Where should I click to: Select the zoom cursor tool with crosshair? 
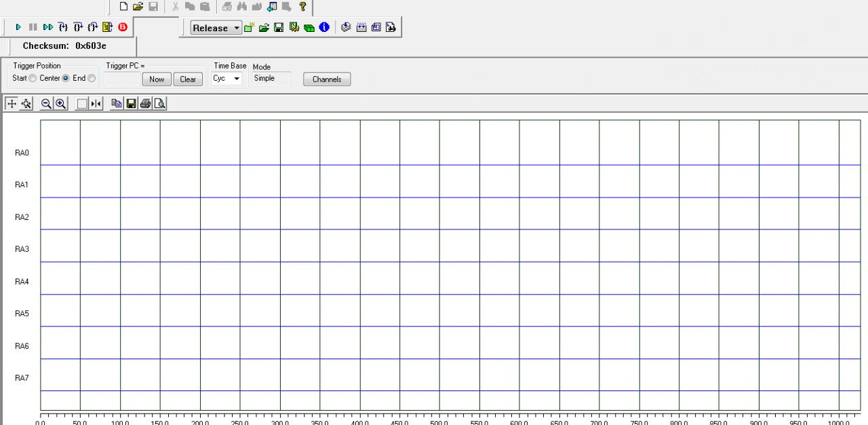[26, 103]
